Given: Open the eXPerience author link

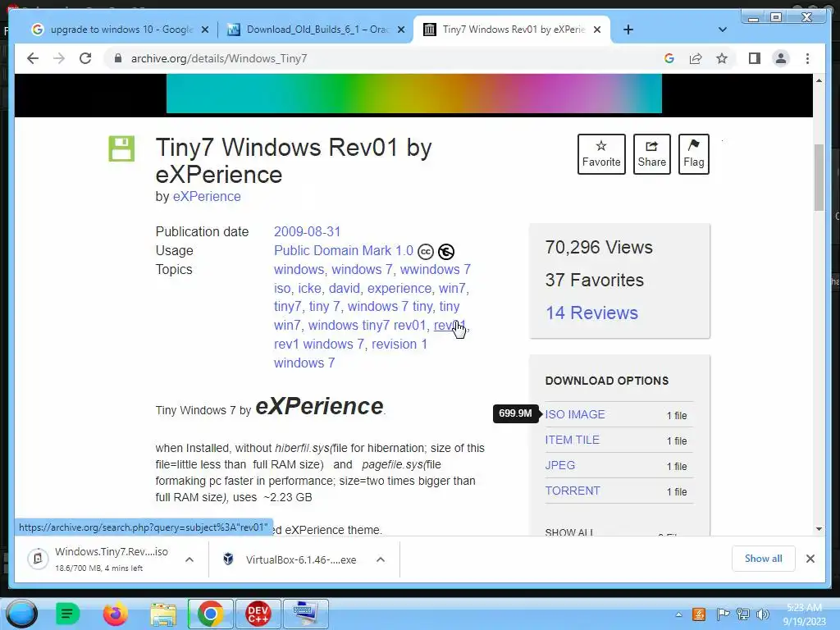Looking at the screenshot, I should tap(207, 197).
